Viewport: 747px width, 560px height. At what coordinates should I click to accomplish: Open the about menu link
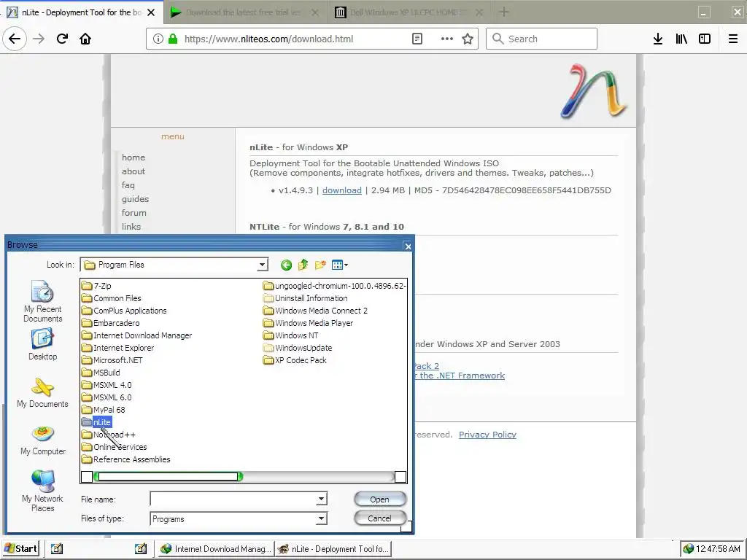(x=133, y=171)
